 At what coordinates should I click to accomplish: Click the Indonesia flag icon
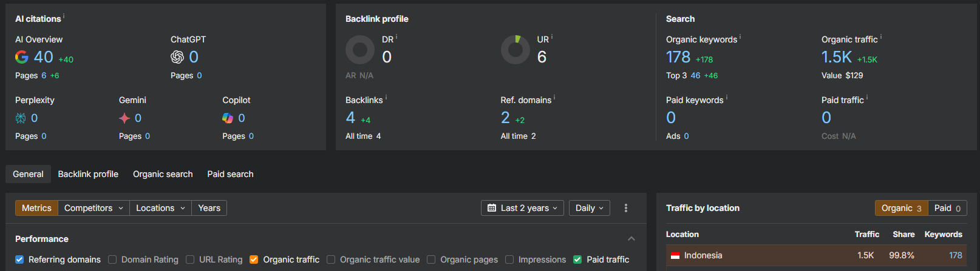675,256
